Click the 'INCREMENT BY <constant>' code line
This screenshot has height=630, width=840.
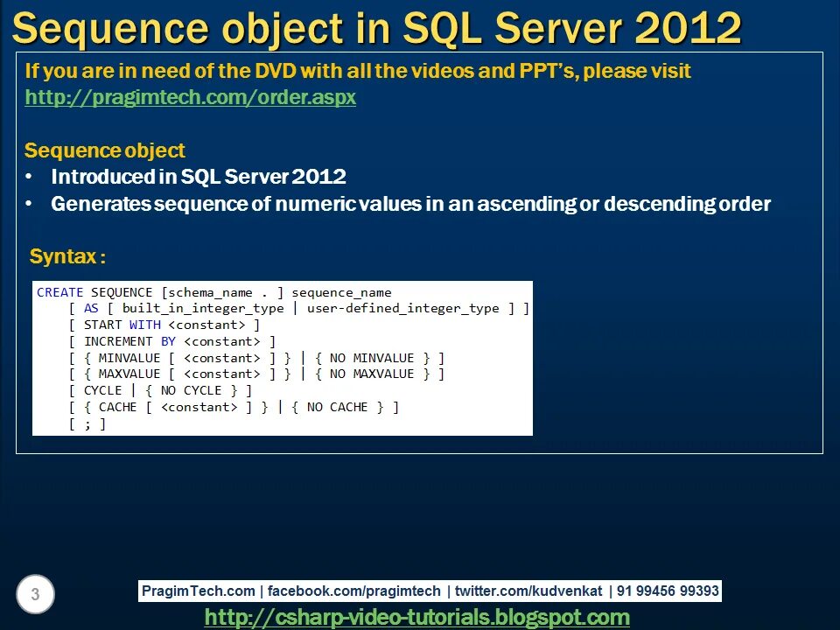172,342
